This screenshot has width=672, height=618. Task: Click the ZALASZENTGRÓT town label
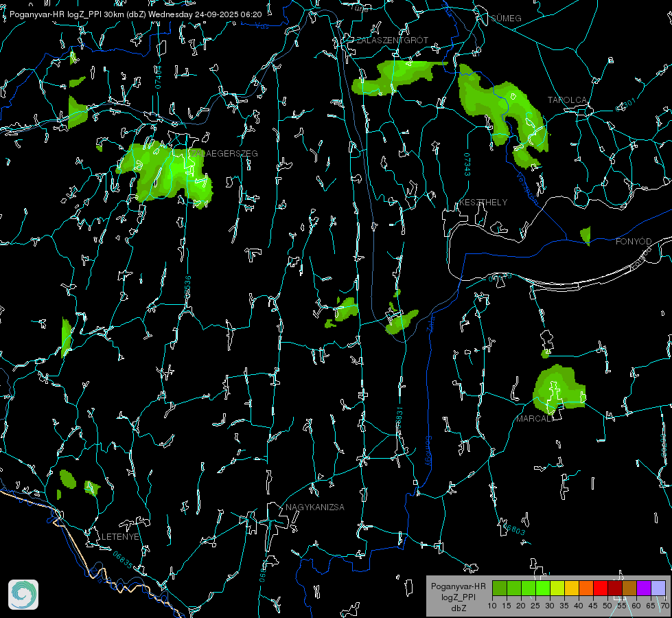(392, 41)
